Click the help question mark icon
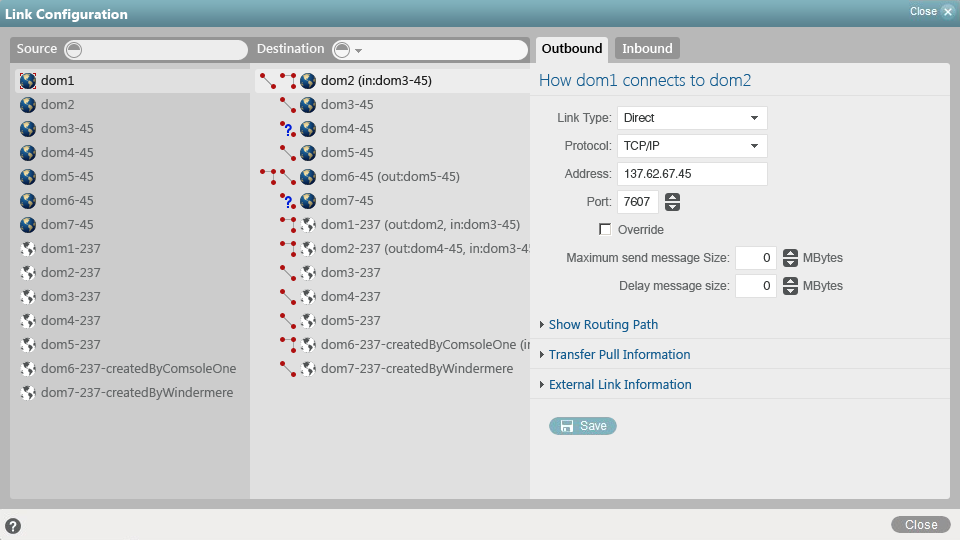The width and height of the screenshot is (960, 540). [13, 526]
